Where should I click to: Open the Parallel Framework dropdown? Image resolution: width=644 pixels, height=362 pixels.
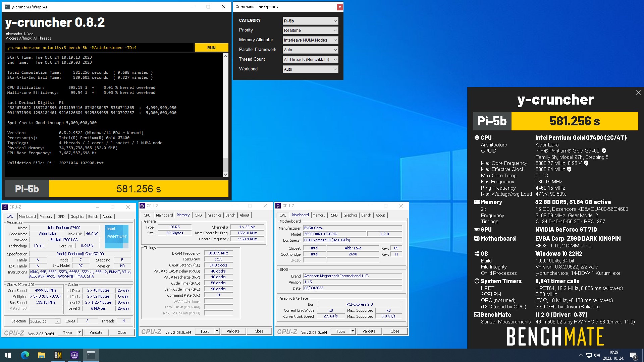point(310,50)
